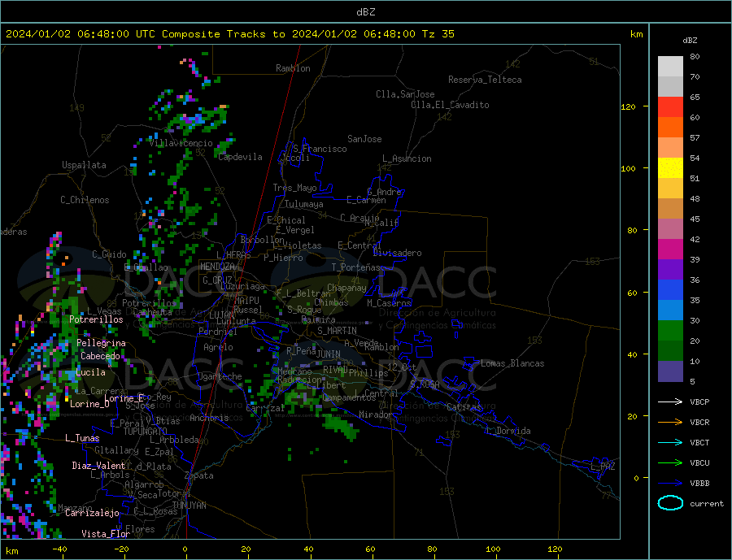
Task: Click the Lucila label
Action: pos(90,372)
